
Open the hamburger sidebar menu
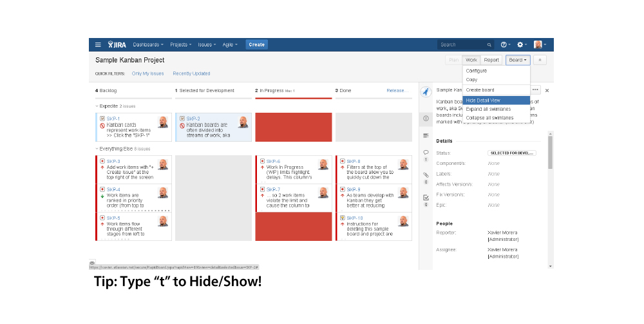click(98, 44)
